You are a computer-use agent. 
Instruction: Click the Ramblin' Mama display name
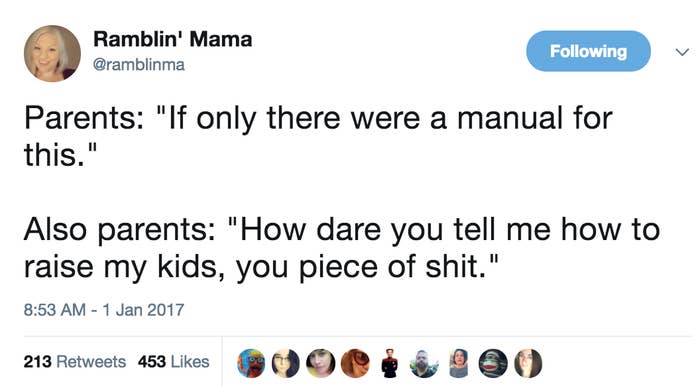(x=173, y=39)
